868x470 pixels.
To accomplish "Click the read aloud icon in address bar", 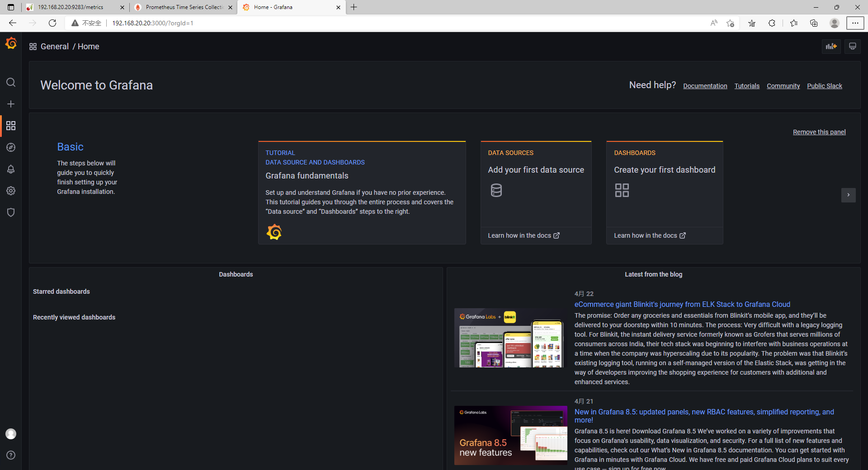I will [x=714, y=23].
